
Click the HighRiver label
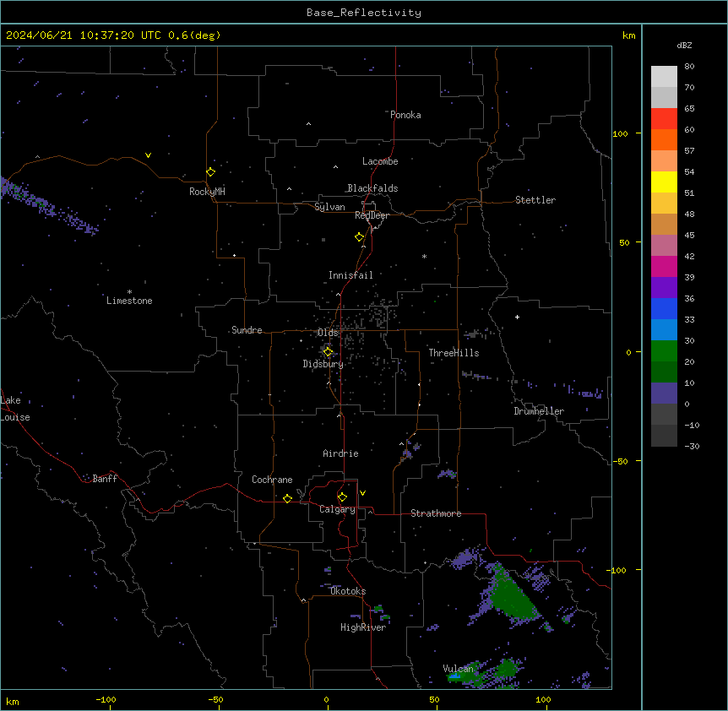pyautogui.click(x=363, y=627)
